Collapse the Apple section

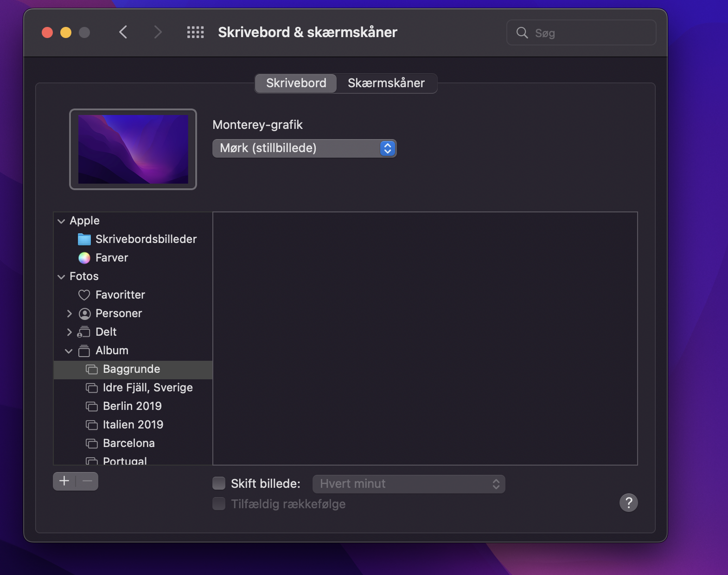[x=61, y=221]
